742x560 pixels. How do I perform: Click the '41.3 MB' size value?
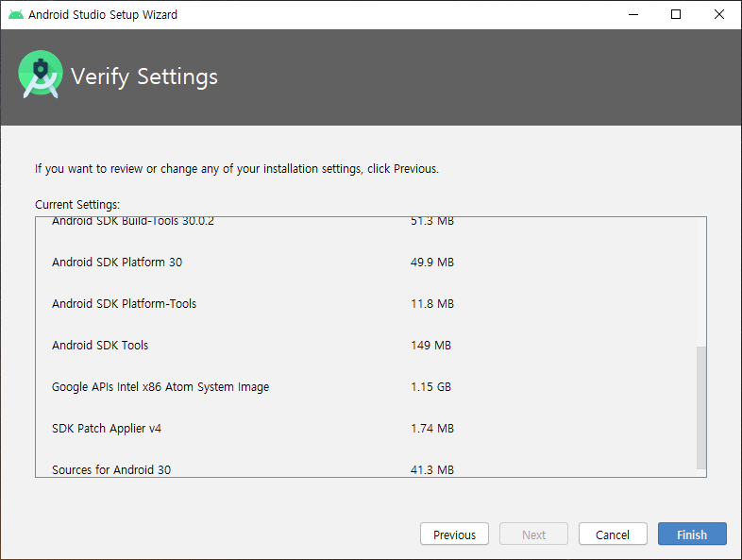click(432, 470)
